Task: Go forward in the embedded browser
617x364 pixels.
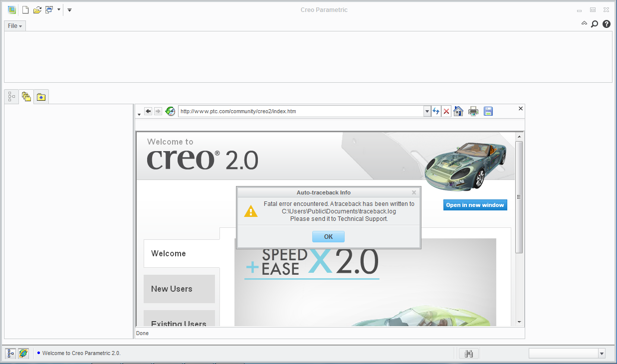Action: pos(158,111)
